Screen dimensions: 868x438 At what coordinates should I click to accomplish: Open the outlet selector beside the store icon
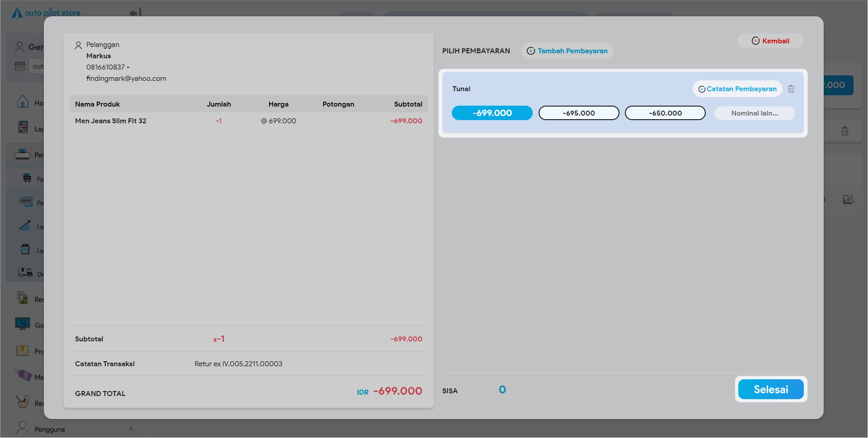[x=37, y=66]
